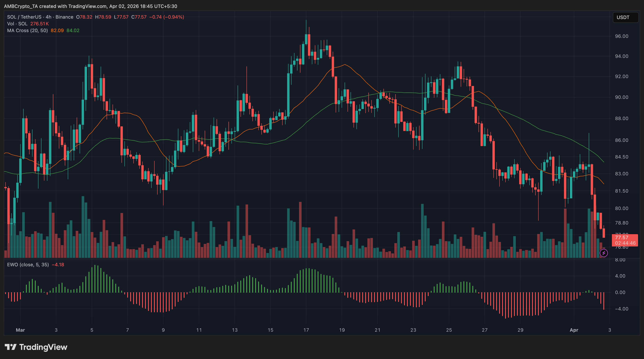The image size is (644, 359).
Task: Click the EWO value −4.18 readout
Action: point(58,264)
